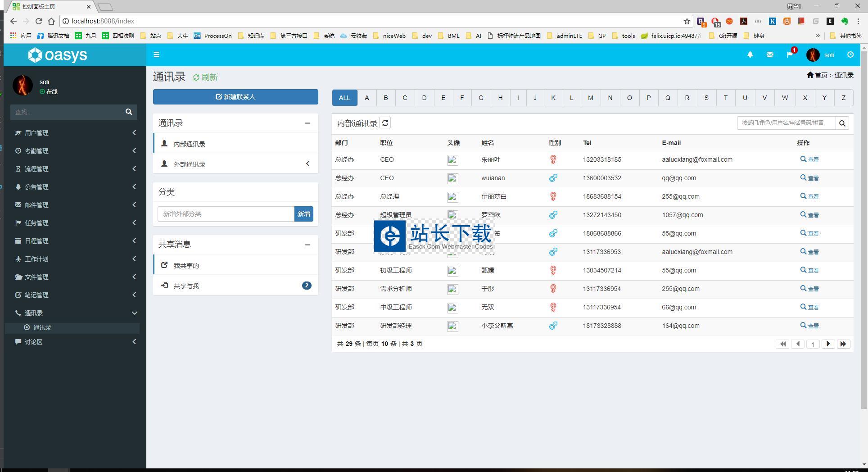Click the contact search magnifier button
868x472 pixels.
[842, 123]
